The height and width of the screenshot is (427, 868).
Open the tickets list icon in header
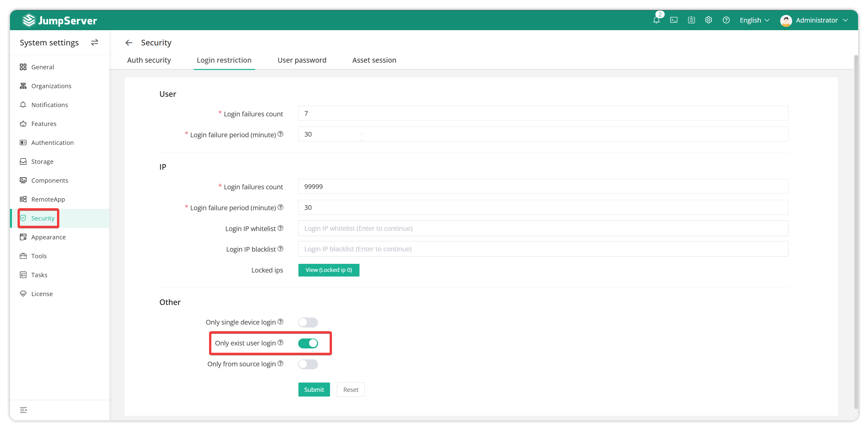[691, 20]
